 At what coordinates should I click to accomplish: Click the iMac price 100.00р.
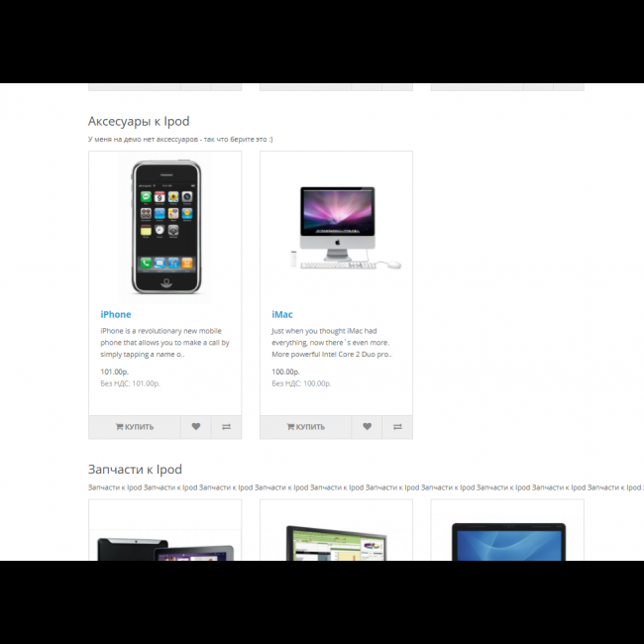click(x=285, y=372)
